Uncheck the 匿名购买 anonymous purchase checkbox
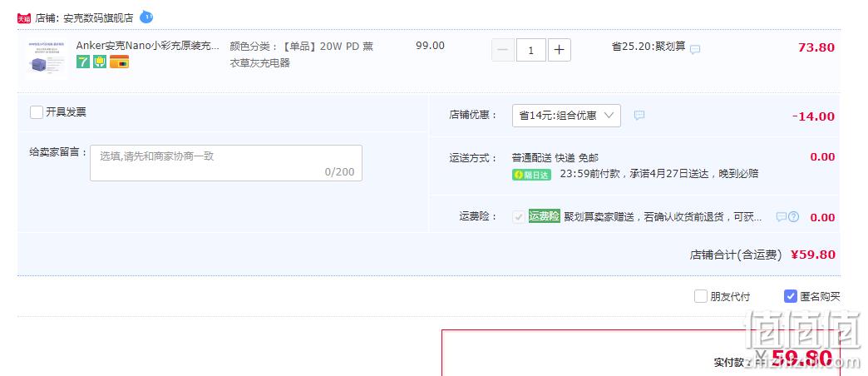868x376 pixels. point(791,296)
